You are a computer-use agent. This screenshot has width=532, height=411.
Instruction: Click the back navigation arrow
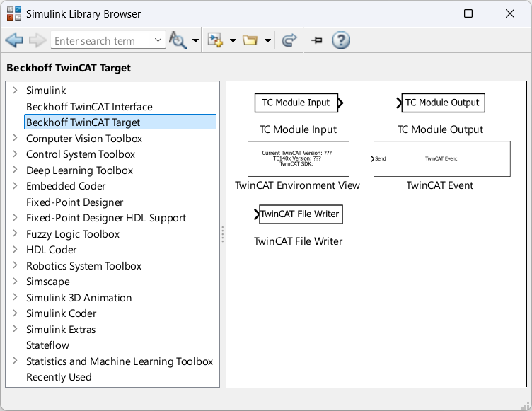[x=14, y=40]
